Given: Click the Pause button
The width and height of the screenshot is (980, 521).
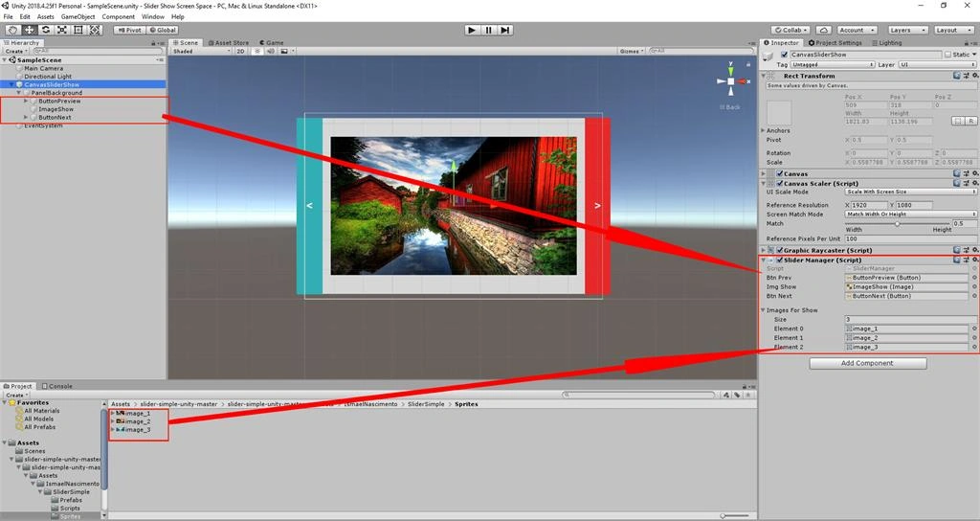Looking at the screenshot, I should (x=489, y=30).
